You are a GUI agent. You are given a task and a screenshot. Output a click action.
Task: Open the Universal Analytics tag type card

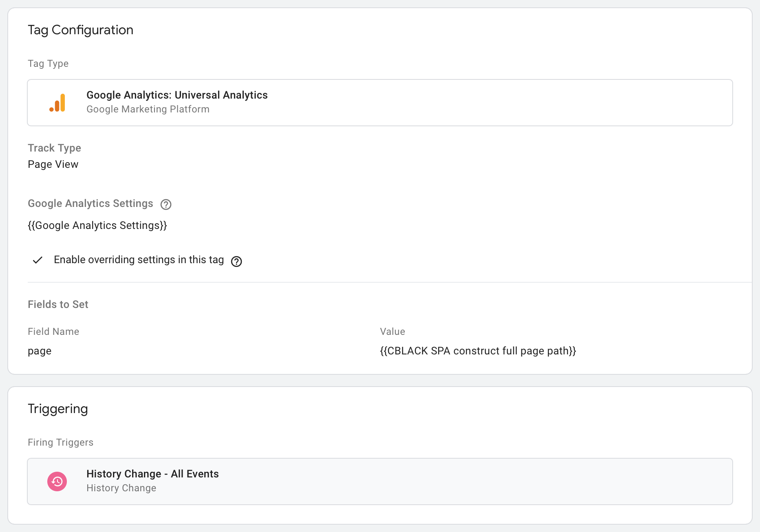pos(380,103)
